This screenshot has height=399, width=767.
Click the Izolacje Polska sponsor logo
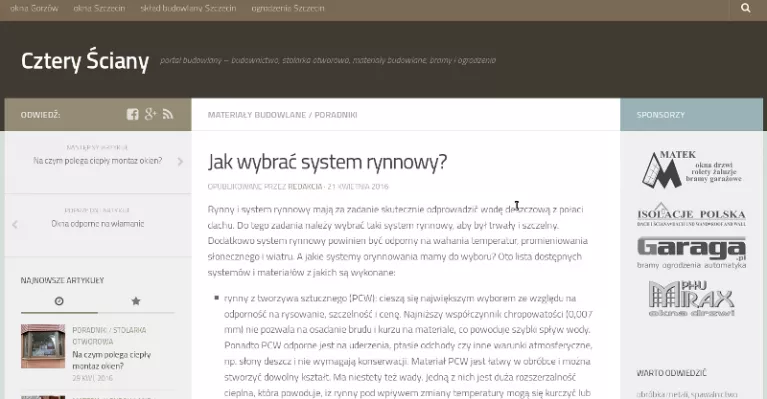click(691, 215)
